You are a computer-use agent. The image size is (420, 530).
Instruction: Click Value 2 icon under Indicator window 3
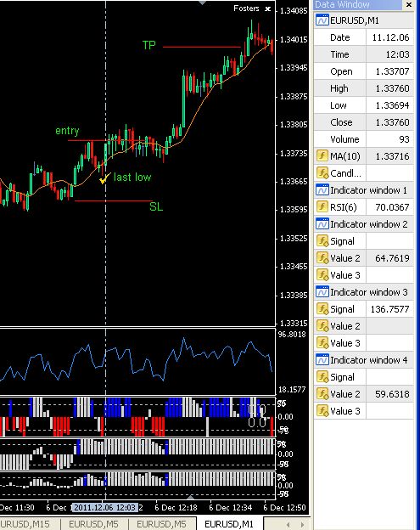322,326
